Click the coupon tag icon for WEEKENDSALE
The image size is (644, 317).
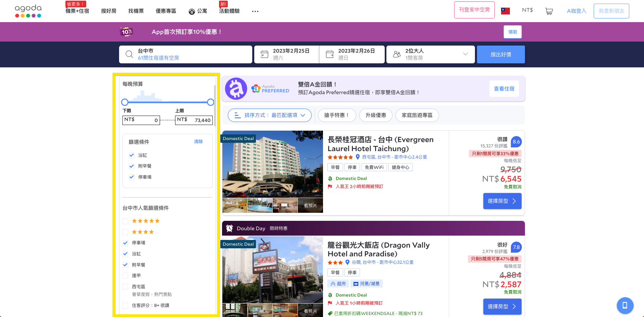point(330,314)
